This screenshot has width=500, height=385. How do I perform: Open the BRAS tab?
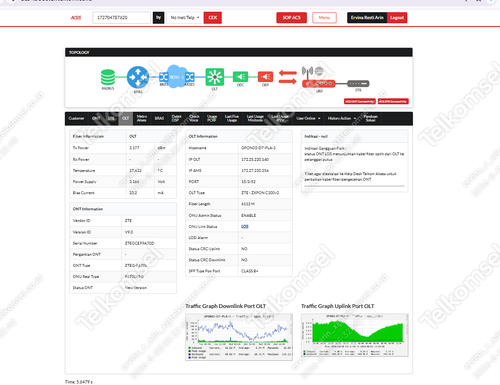pyautogui.click(x=159, y=118)
